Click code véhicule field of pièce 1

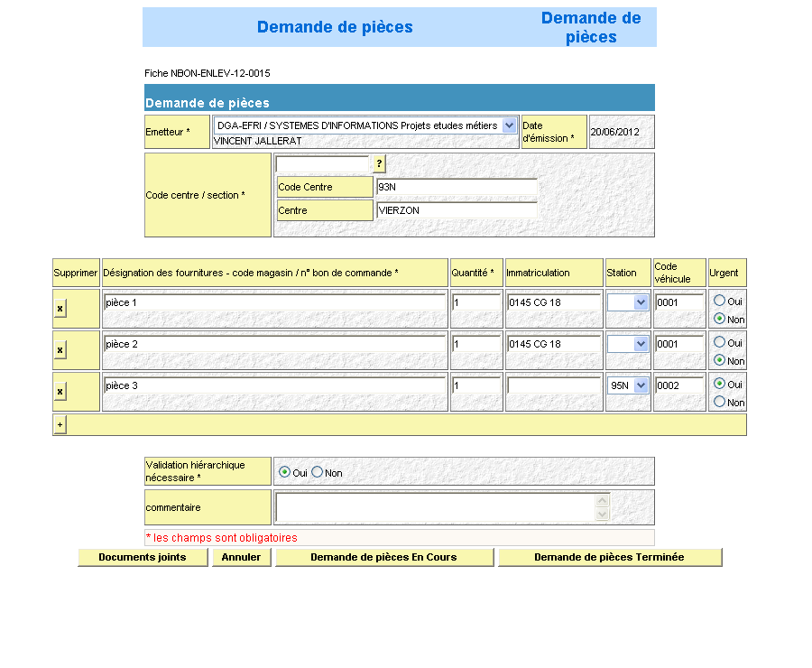pos(679,302)
